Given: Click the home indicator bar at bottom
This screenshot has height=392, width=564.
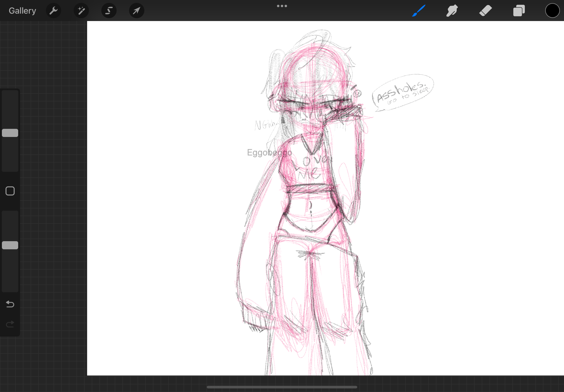Looking at the screenshot, I should pos(282,387).
